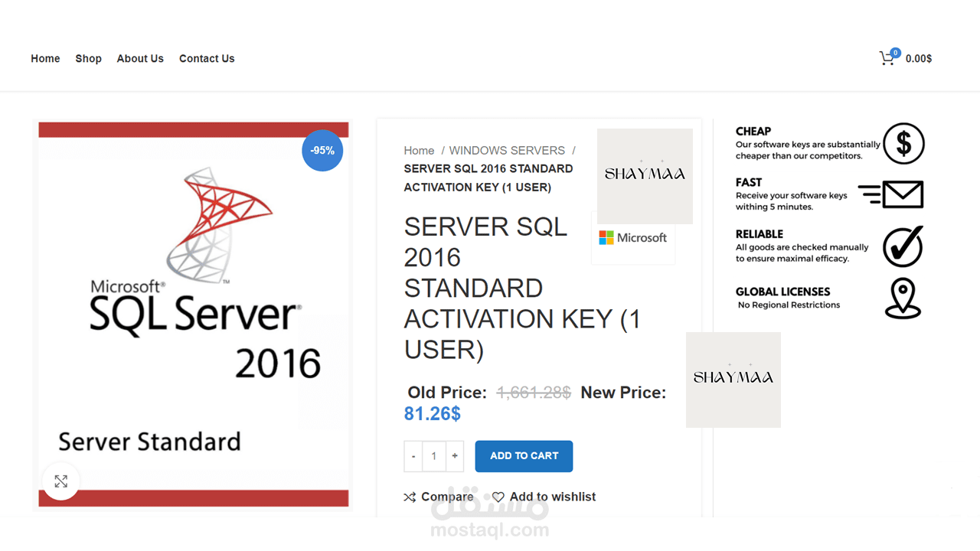The height and width of the screenshot is (551, 980).
Task: Click the Reliable checkmark circle icon
Action: click(x=903, y=246)
